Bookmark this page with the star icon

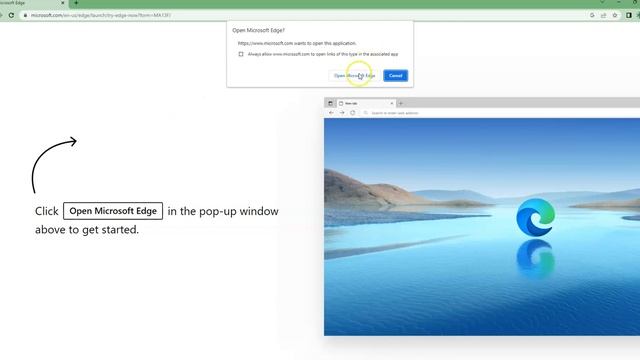click(x=615, y=16)
